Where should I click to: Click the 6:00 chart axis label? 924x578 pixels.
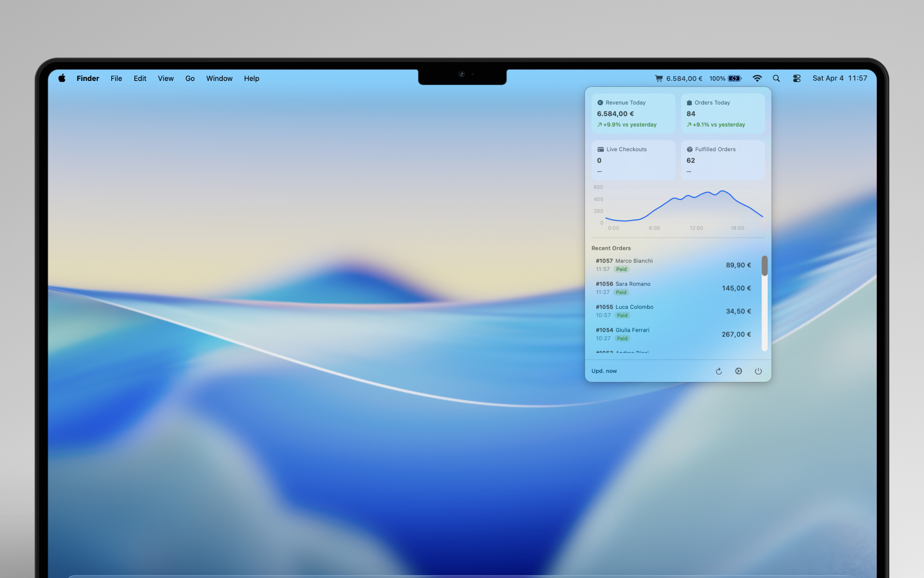(x=654, y=228)
